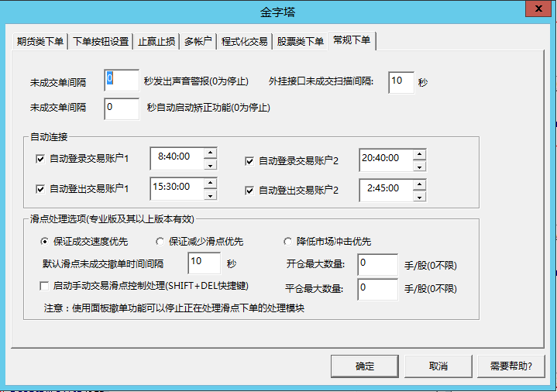Click the 取消 button
This screenshot has height=392, width=557.
pyautogui.click(x=438, y=366)
